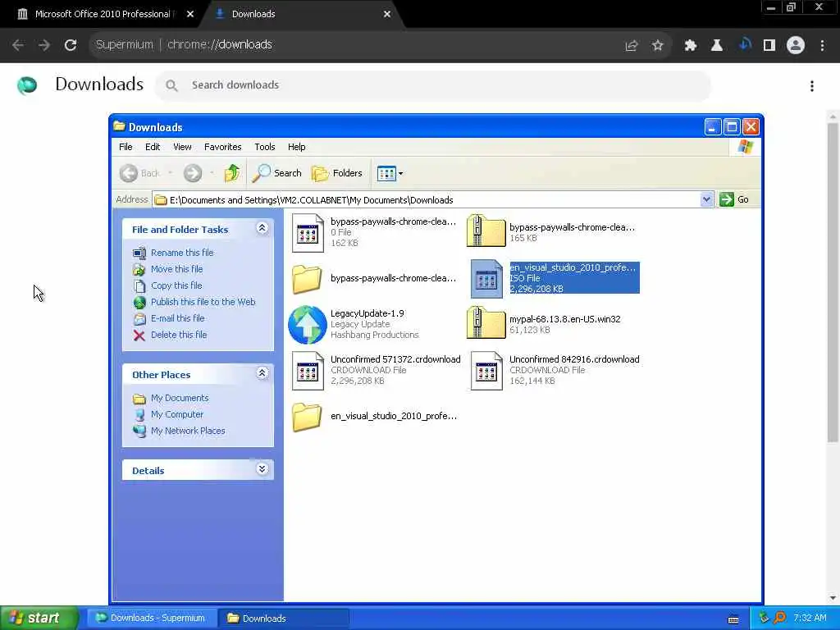The image size is (840, 630).
Task: Select Unconfirmed 842916.crdownload file icon
Action: (486, 370)
